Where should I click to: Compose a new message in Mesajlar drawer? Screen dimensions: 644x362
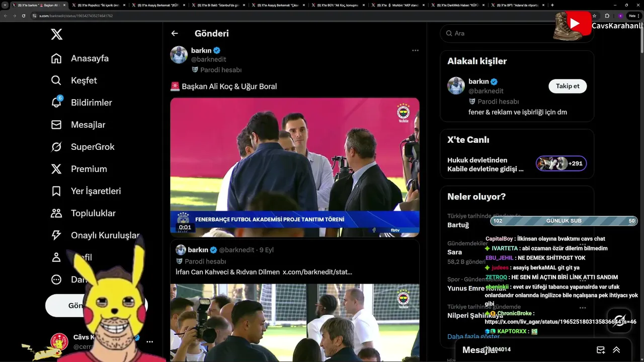point(601,350)
